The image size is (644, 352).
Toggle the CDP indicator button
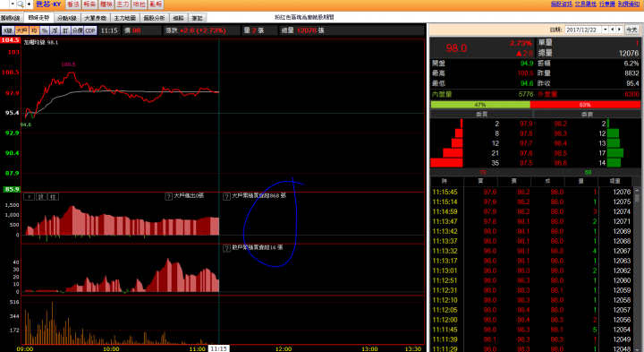coord(90,30)
